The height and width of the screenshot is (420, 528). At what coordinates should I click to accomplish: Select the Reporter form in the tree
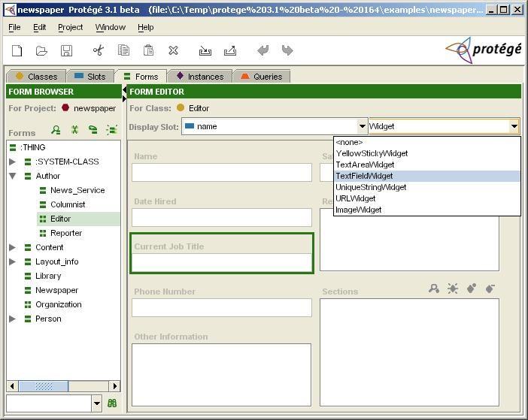click(66, 233)
